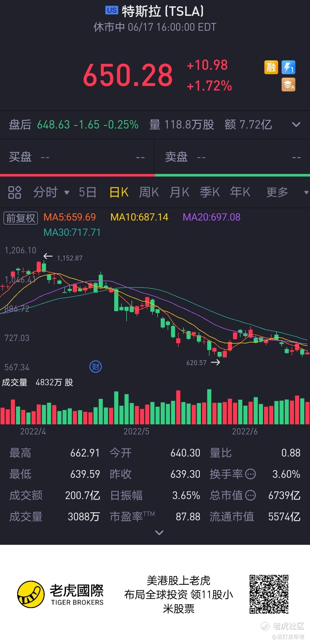This screenshot has height=644, width=310.
Task: Tap the 总市值 6739亿 value
Action: [x=284, y=495]
